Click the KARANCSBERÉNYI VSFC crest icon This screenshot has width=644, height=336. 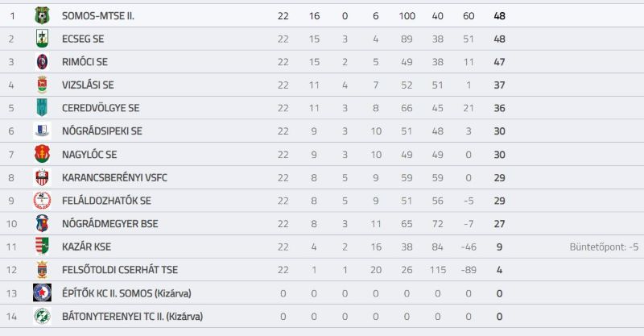(42, 177)
